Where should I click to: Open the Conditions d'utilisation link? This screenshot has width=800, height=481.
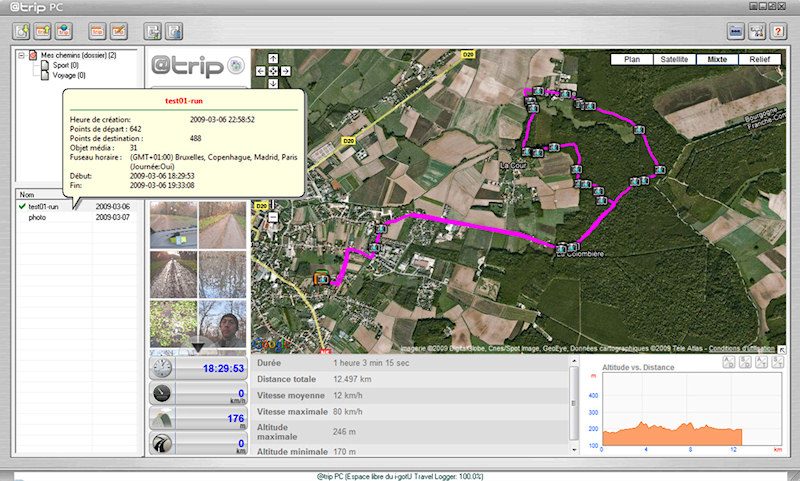click(x=742, y=348)
